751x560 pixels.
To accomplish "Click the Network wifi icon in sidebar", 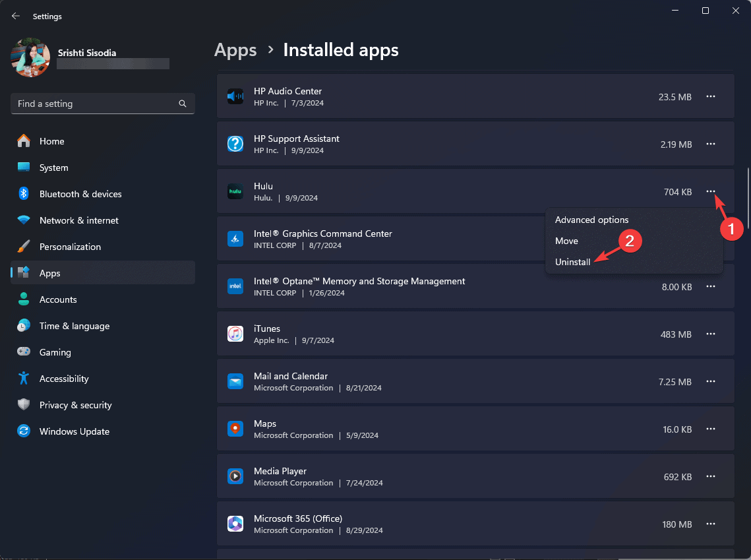I will 24,220.
